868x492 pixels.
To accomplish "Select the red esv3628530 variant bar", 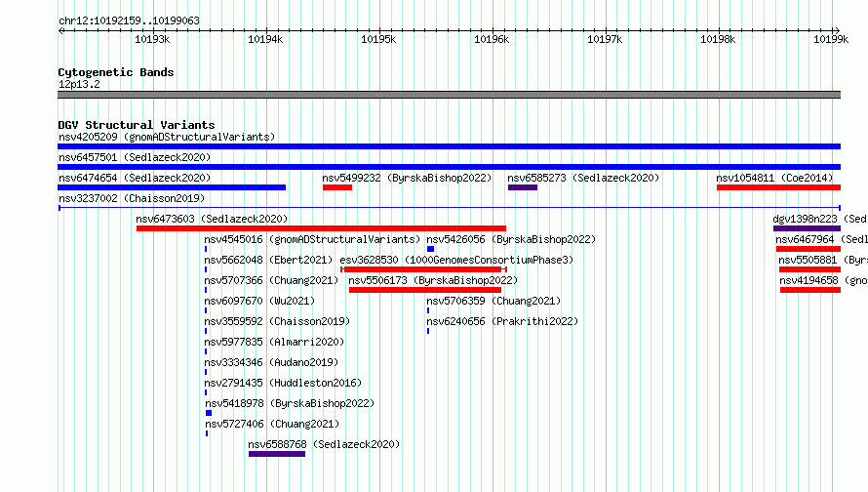I will [423, 269].
